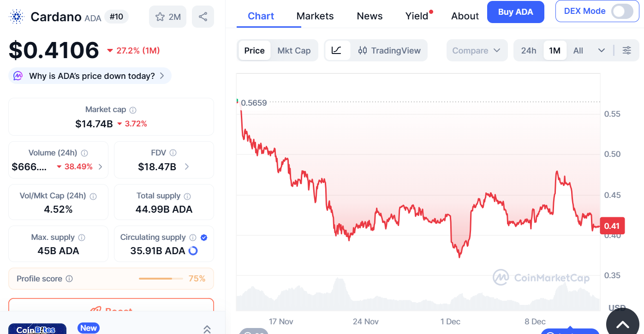Switch to the Markets tab
This screenshot has height=334, width=644.
315,16
